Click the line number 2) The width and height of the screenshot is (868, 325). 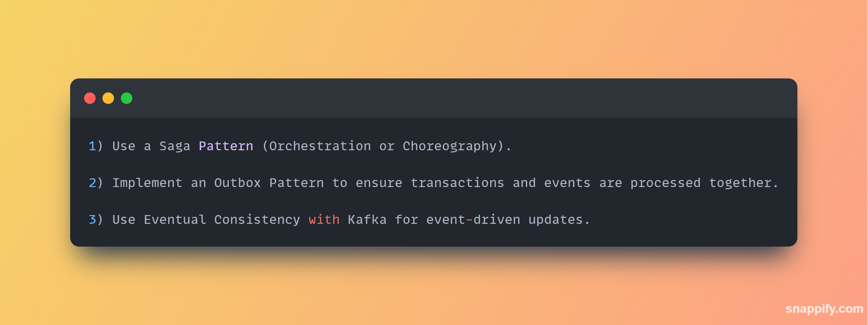96,183
